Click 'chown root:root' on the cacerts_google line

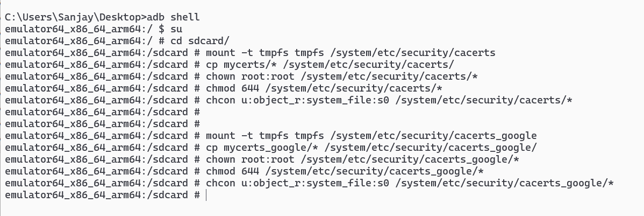tap(250, 159)
